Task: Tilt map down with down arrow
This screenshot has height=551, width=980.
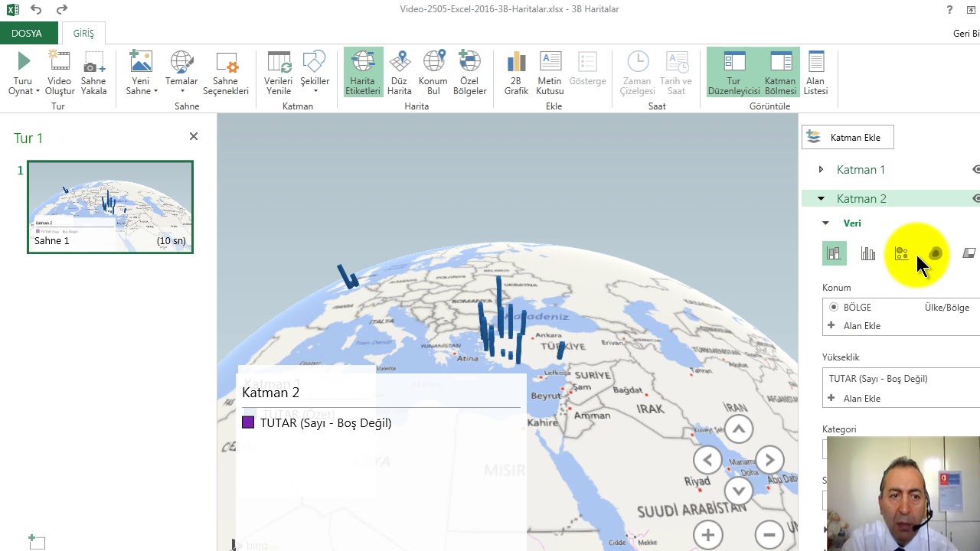Action: pyautogui.click(x=738, y=491)
